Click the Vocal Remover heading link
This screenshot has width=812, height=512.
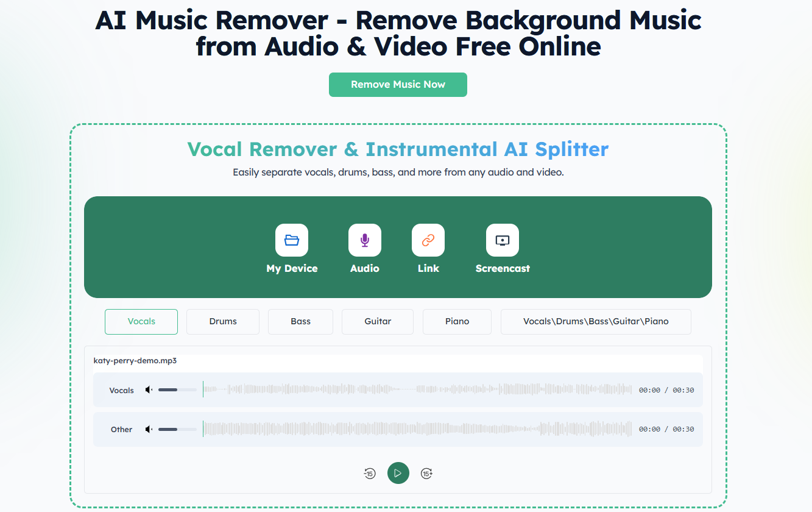tap(397, 149)
